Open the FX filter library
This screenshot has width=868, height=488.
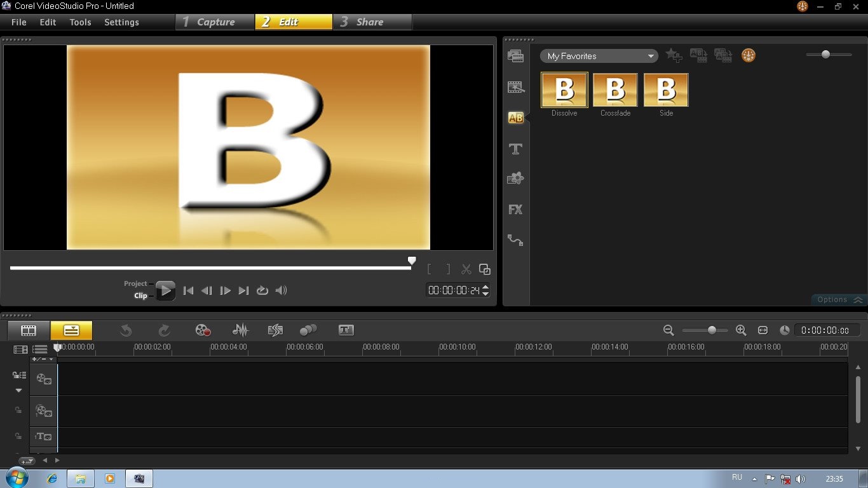click(x=515, y=209)
